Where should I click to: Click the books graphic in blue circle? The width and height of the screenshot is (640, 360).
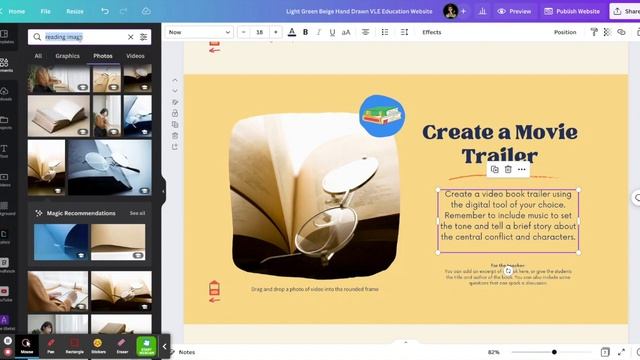(382, 116)
